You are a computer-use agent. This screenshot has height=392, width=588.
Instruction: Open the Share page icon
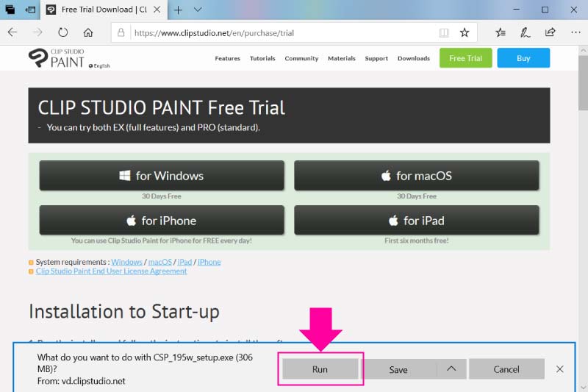pyautogui.click(x=550, y=32)
